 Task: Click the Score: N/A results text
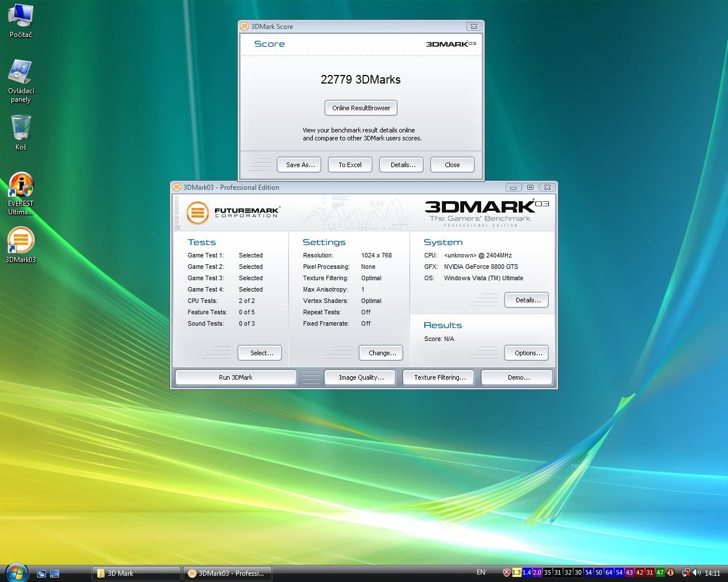click(x=439, y=339)
